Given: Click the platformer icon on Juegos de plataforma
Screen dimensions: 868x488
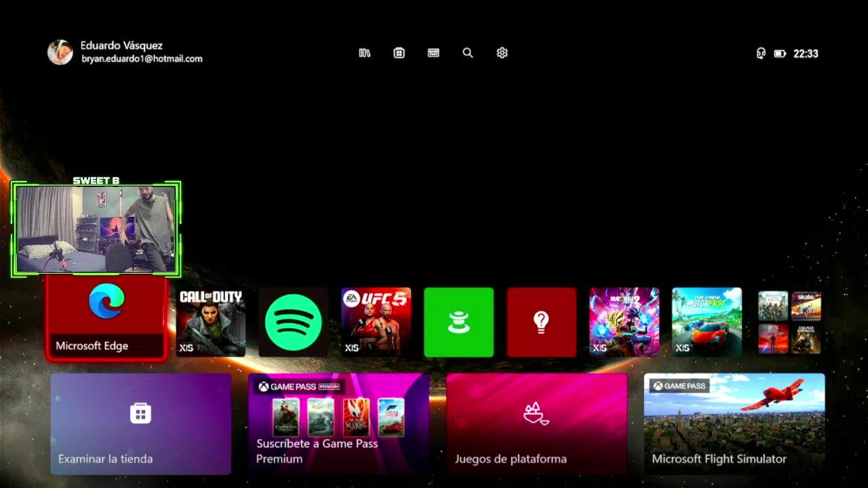Looking at the screenshot, I should (536, 413).
